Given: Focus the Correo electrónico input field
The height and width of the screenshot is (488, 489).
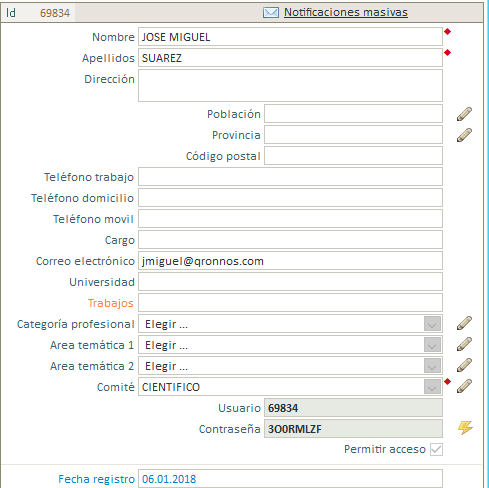Looking at the screenshot, I should [290, 261].
